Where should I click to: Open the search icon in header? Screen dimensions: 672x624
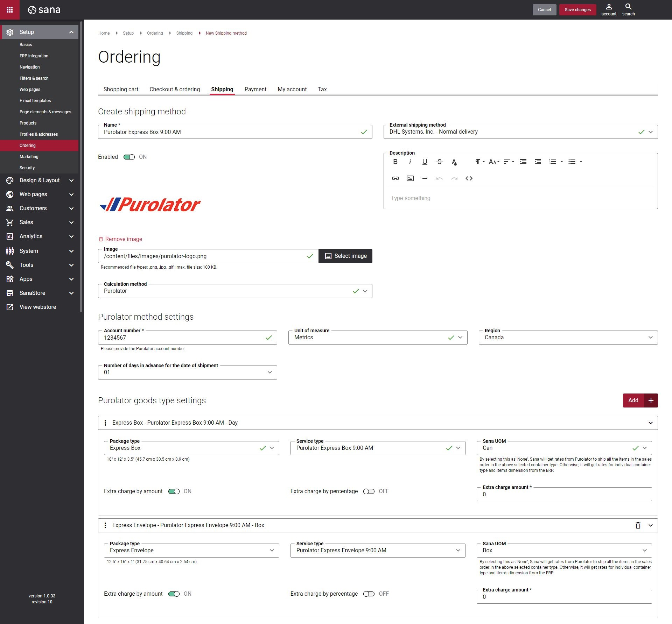click(628, 10)
